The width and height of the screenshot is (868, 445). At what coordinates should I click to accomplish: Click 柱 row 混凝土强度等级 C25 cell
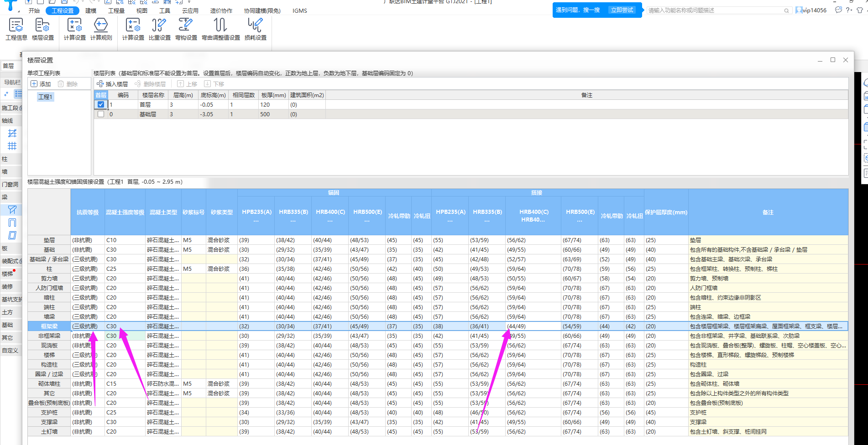point(125,269)
